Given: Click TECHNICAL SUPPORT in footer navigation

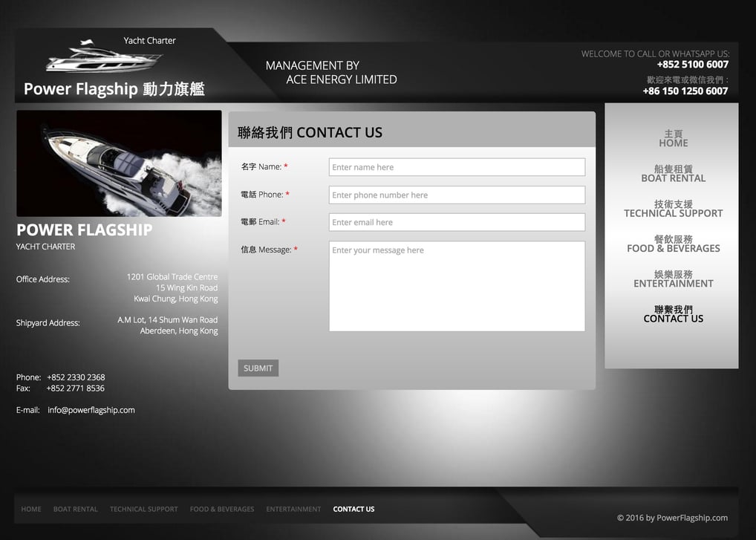Looking at the screenshot, I should pos(143,509).
